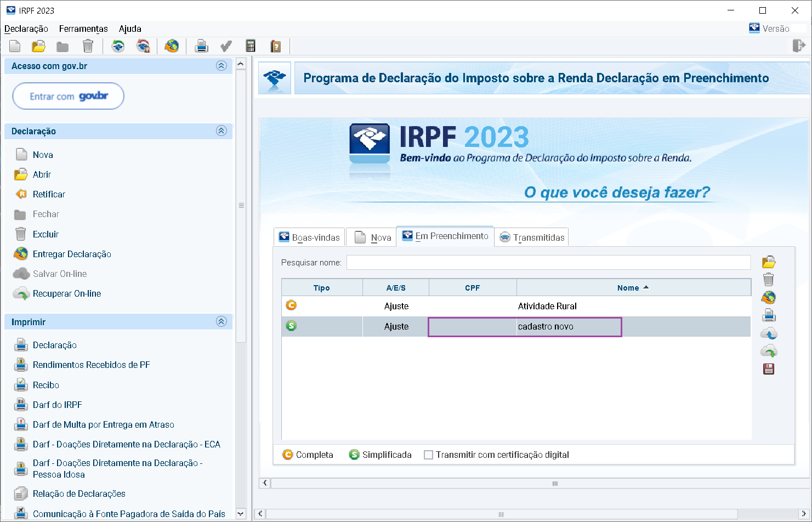Image resolution: width=812 pixels, height=522 pixels.
Task: Click Darf de Multa por Entrega em Atraso
Action: [x=104, y=424]
